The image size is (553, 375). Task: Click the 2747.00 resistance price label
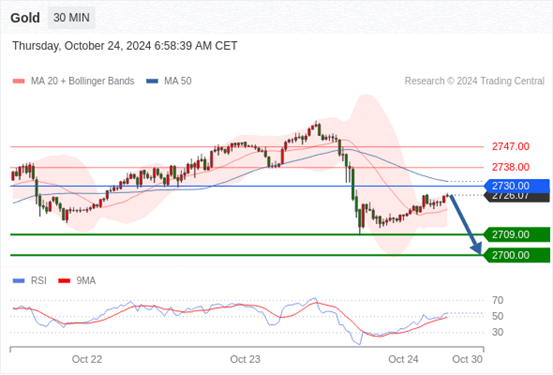coord(511,146)
